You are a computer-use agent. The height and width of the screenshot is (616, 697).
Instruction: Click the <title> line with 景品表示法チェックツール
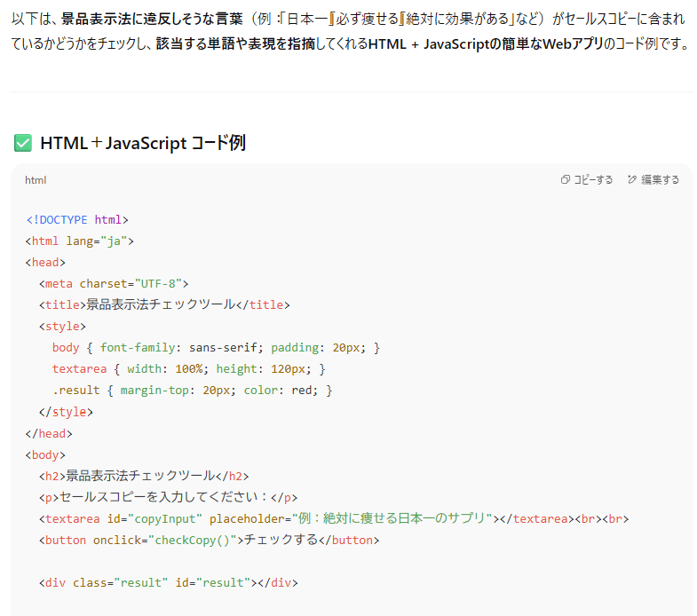[164, 304]
